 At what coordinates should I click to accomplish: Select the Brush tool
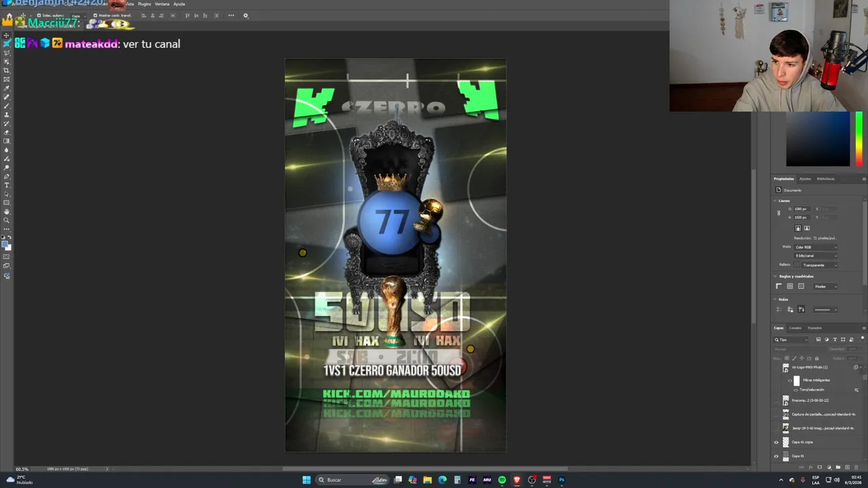(7, 106)
